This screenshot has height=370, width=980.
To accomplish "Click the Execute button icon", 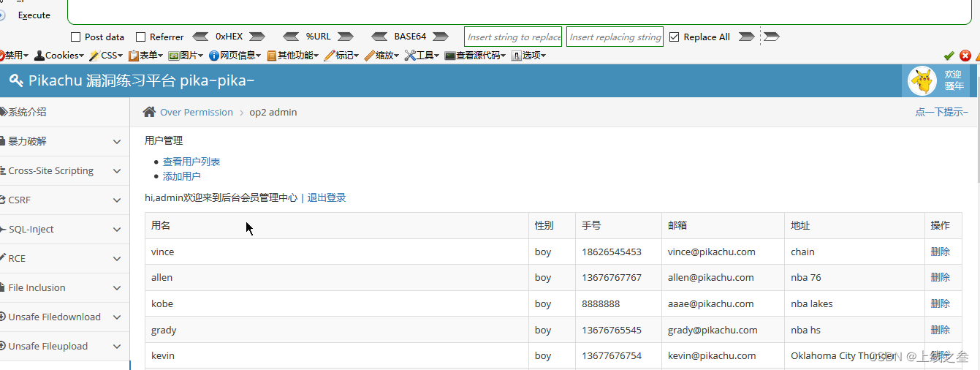I will [2, 15].
